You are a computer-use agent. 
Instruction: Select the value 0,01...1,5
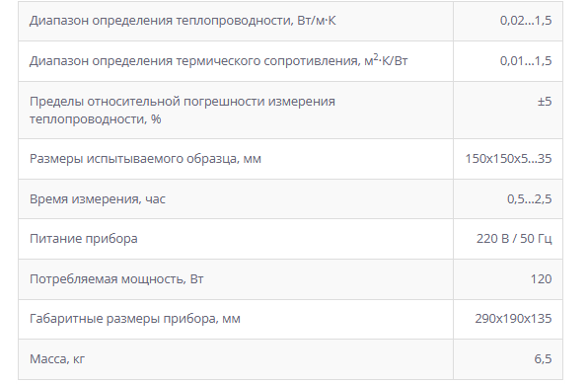[526, 61]
